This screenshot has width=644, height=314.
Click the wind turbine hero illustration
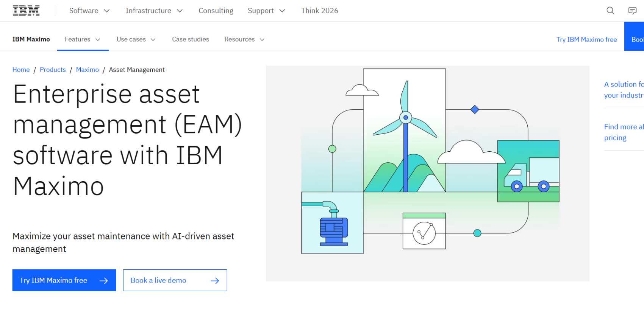(428, 174)
